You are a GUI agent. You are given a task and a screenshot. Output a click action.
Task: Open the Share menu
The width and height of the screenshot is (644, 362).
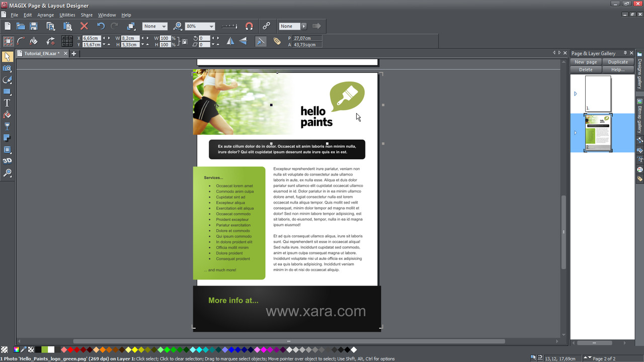click(87, 15)
